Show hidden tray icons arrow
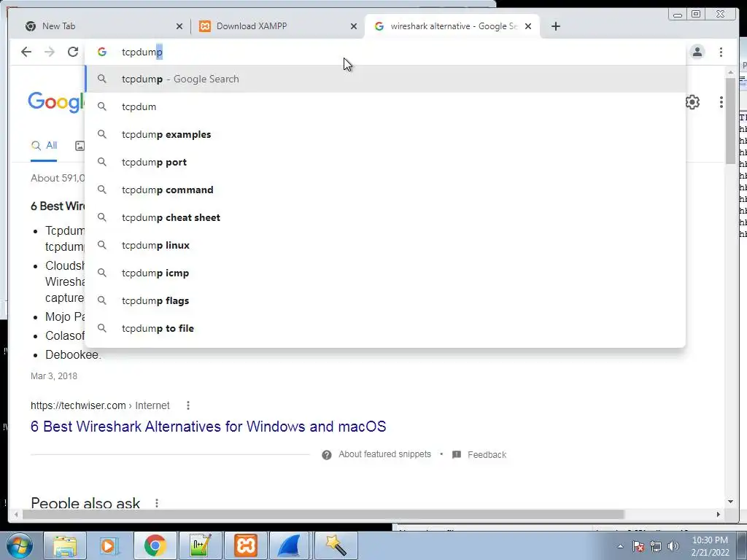 [x=620, y=546]
